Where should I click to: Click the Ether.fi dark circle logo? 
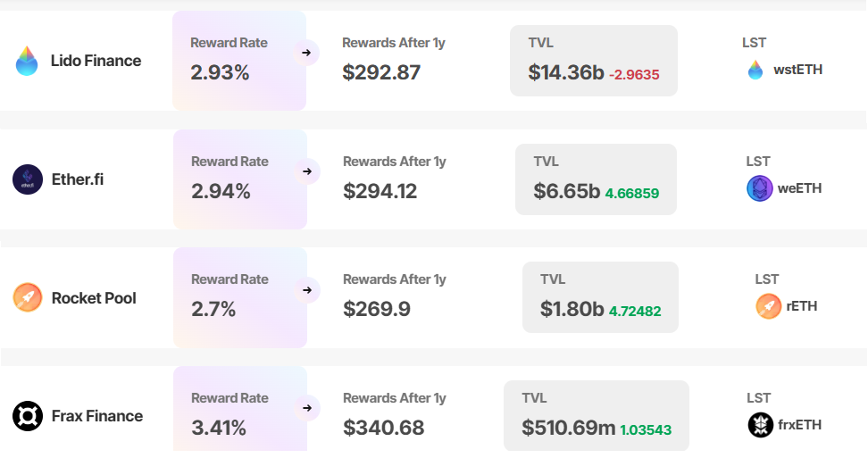pos(28,179)
